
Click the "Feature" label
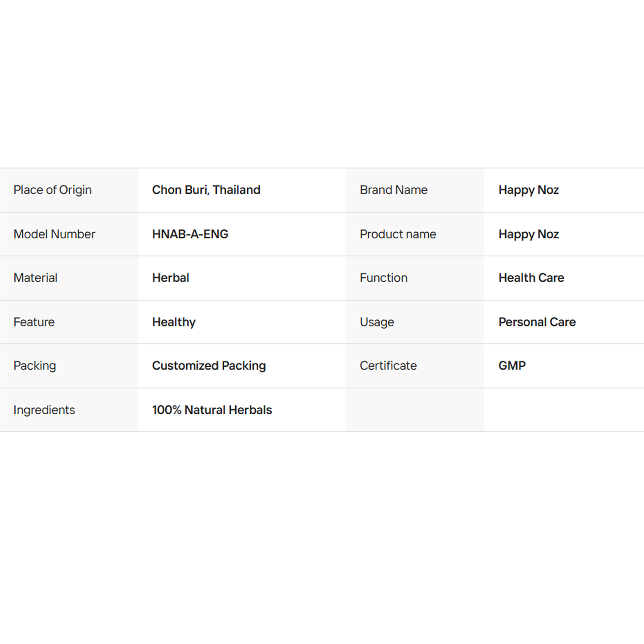coord(34,322)
